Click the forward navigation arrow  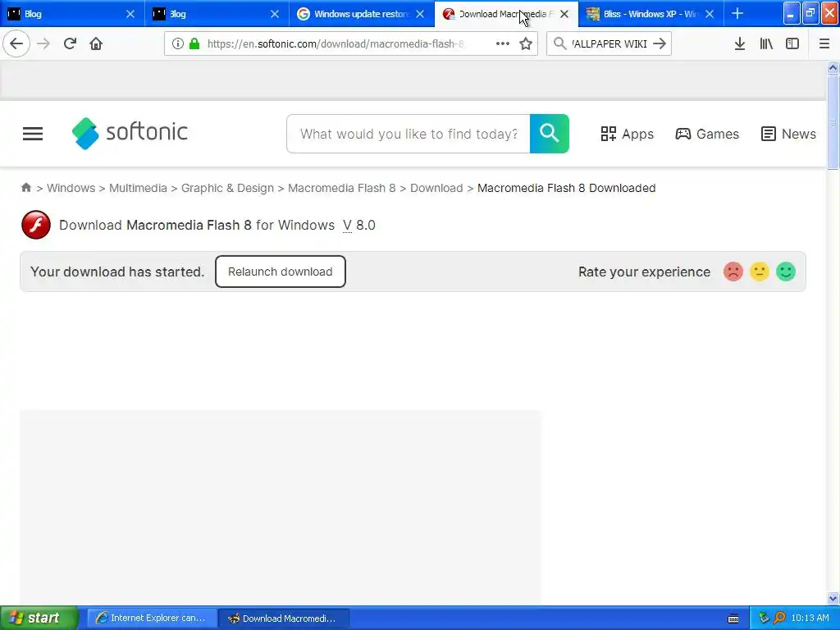[44, 44]
